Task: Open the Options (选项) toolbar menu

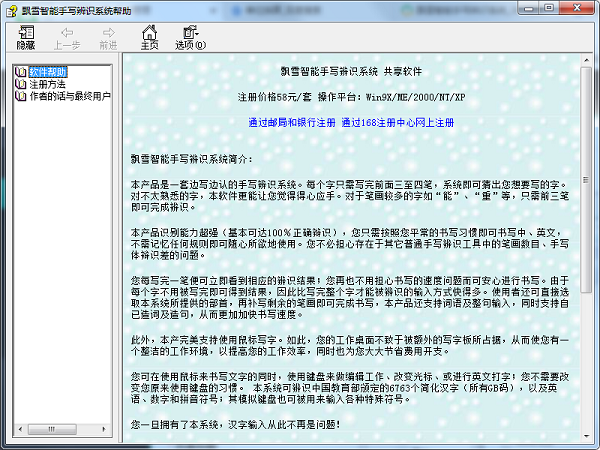Action: tap(190, 38)
